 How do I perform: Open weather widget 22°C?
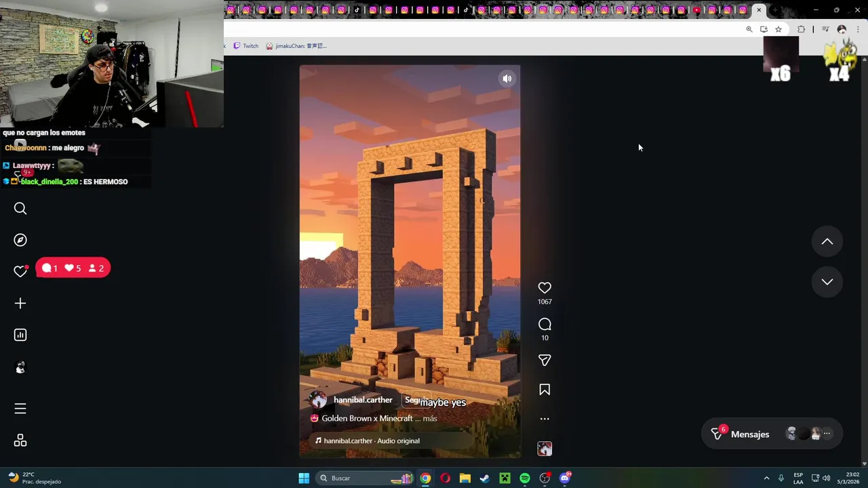pos(34,479)
